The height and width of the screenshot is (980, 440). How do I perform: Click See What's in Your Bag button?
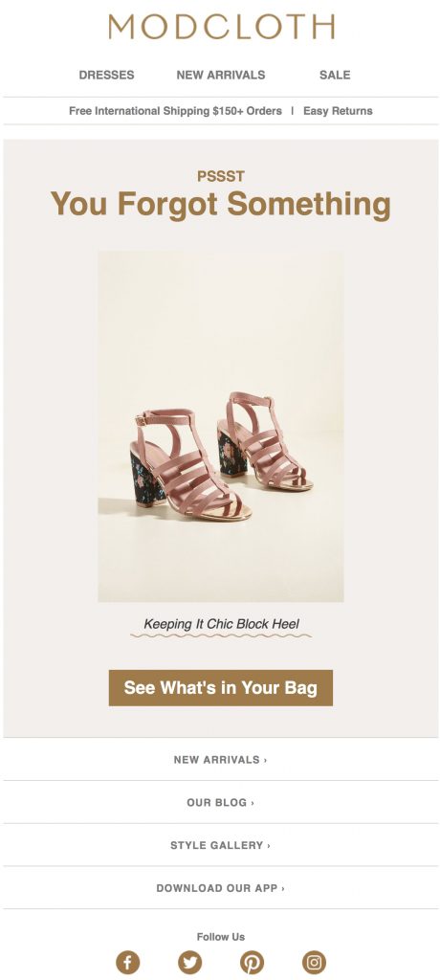[x=221, y=687]
